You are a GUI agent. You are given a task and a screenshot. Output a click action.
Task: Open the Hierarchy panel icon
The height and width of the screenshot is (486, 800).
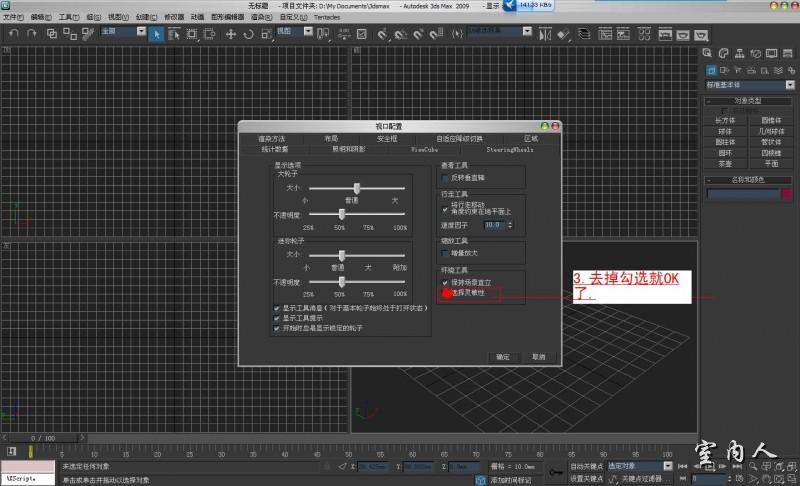coord(738,53)
